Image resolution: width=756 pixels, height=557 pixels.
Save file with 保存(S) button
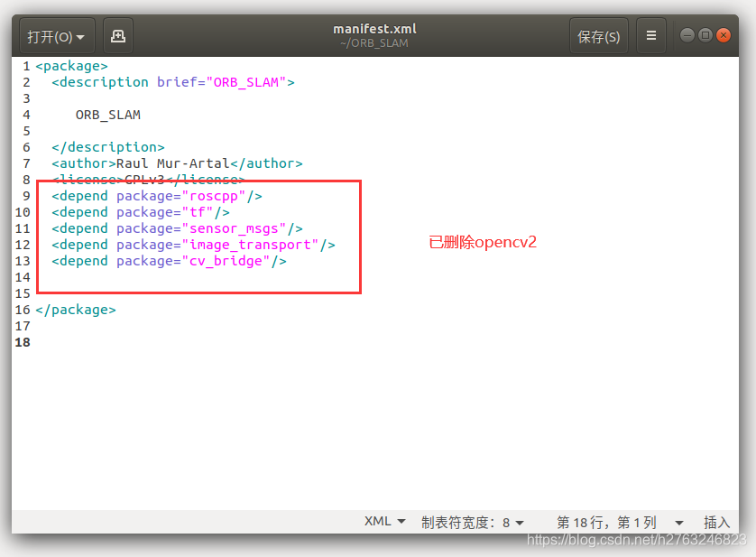pyautogui.click(x=598, y=36)
